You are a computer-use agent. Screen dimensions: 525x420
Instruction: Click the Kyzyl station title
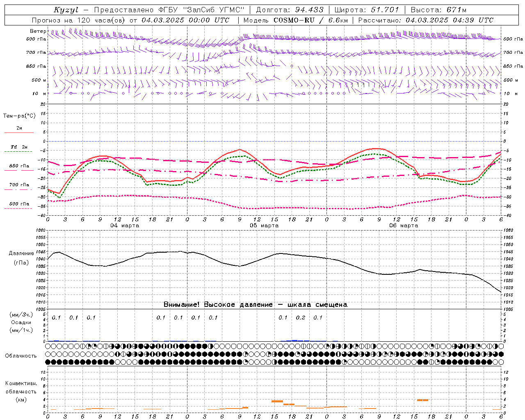(x=66, y=10)
